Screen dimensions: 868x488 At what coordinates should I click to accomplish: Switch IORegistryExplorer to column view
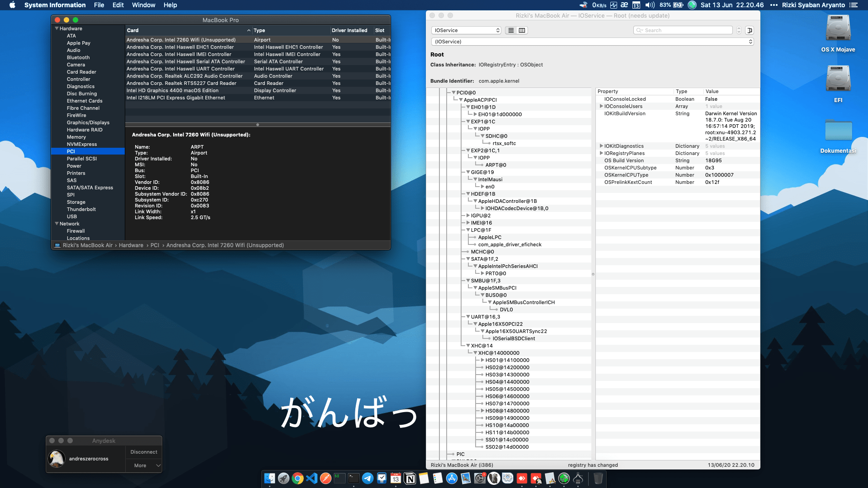tap(522, 30)
